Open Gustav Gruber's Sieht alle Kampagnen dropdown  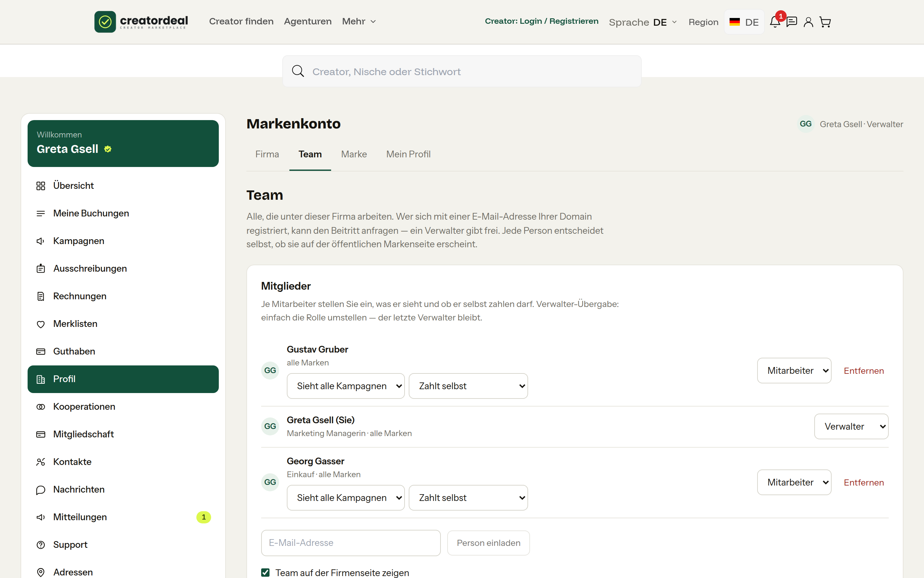click(346, 386)
